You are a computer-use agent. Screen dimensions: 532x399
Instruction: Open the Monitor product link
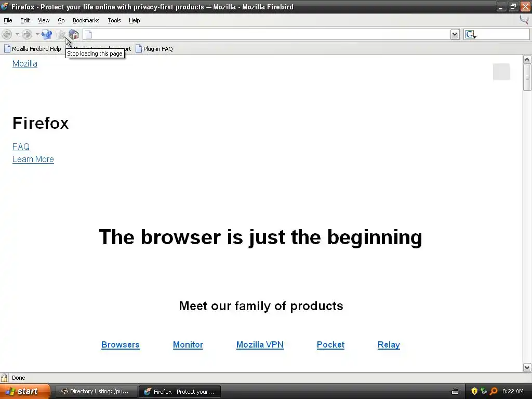tap(188, 345)
